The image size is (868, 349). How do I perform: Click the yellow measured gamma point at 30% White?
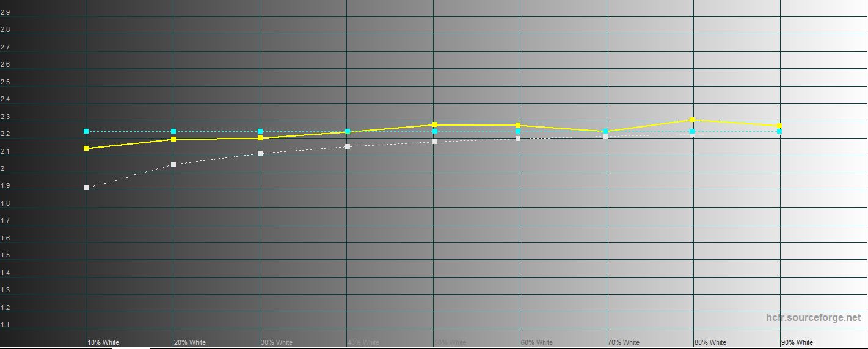260,138
